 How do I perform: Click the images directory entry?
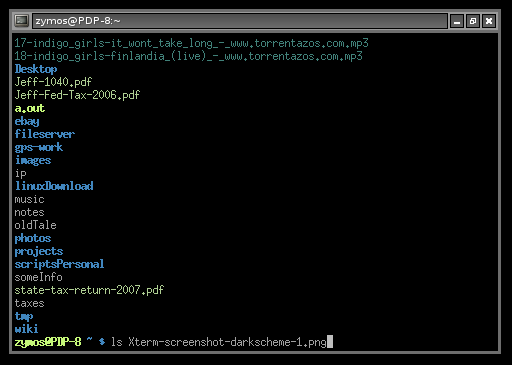point(33,160)
